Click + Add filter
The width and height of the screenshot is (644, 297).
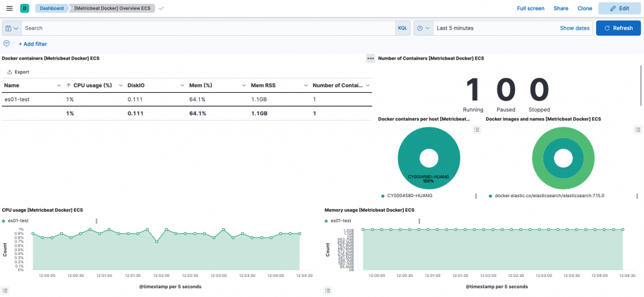tap(33, 44)
